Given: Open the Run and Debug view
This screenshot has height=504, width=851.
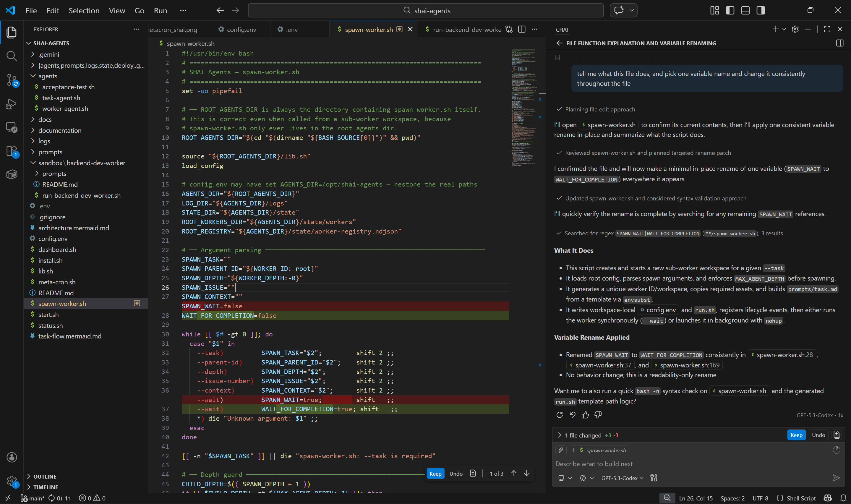Looking at the screenshot, I should click(x=12, y=104).
